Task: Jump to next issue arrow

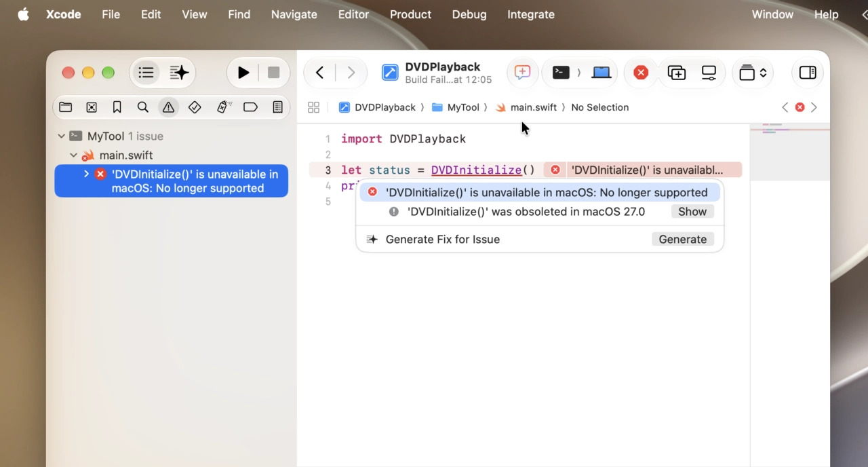Action: click(814, 107)
